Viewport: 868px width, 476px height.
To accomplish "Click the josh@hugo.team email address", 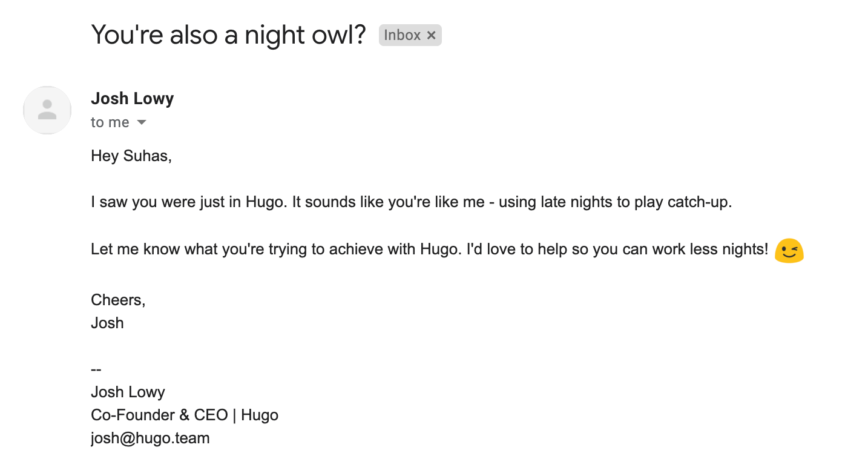I will point(150,438).
